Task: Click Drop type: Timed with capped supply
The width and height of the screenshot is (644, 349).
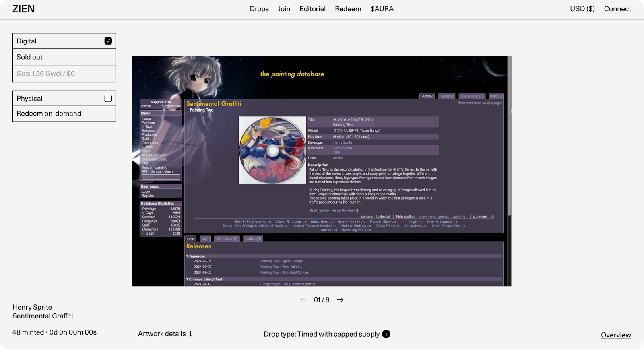Action: [322, 334]
